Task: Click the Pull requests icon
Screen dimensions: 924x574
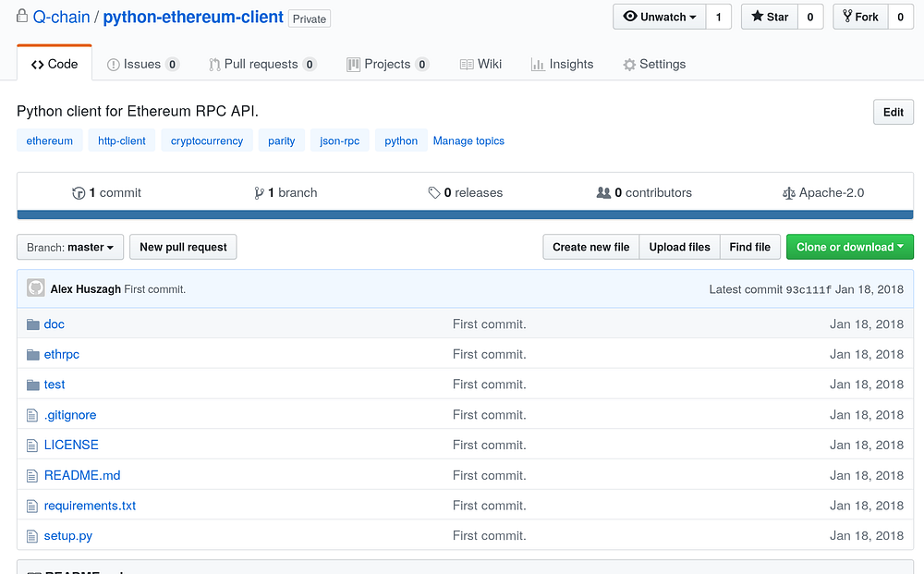Action: pos(214,65)
